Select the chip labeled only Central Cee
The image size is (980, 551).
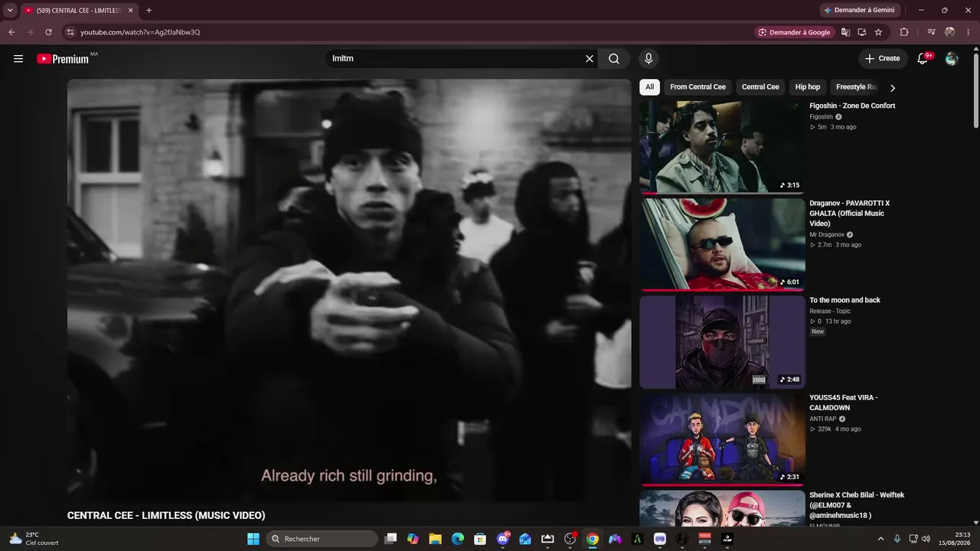[760, 87]
